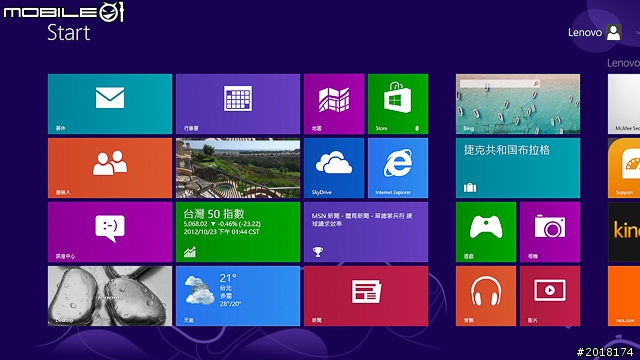Click the SkyDrive label text
640x360 pixels.
(322, 192)
